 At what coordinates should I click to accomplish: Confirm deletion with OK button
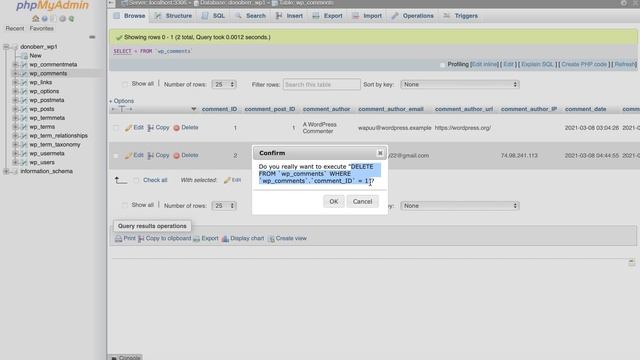tap(333, 202)
